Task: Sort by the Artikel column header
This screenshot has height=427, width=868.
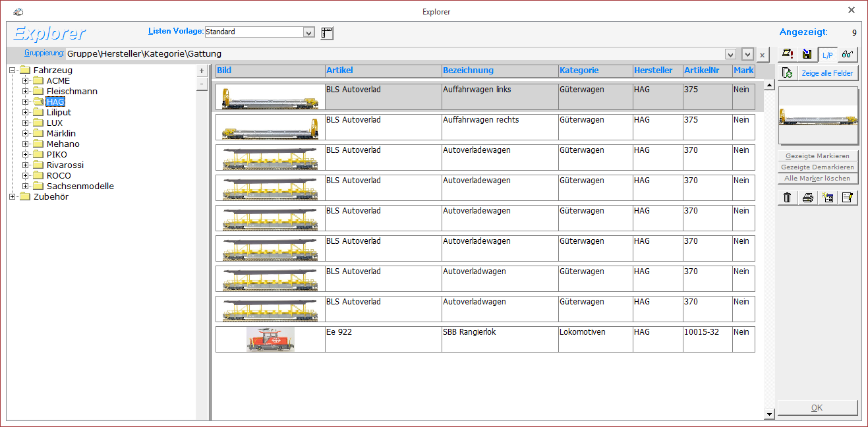Action: coord(383,71)
